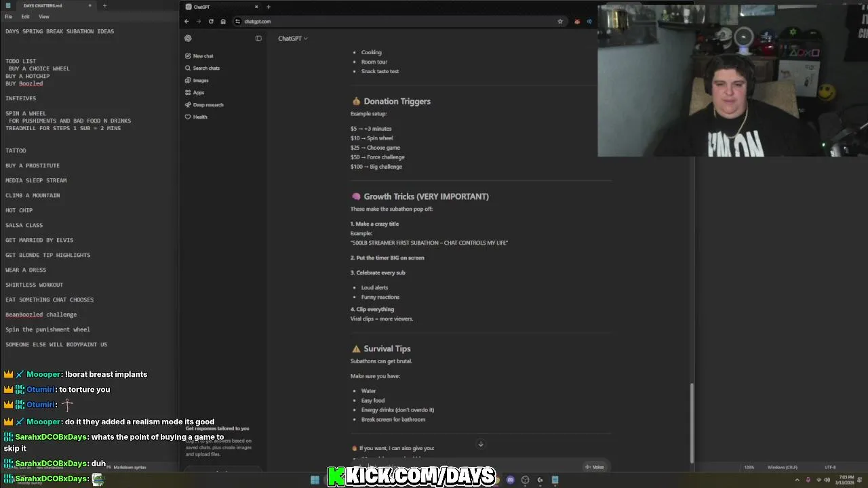Open Discord from the taskbar

point(511,480)
